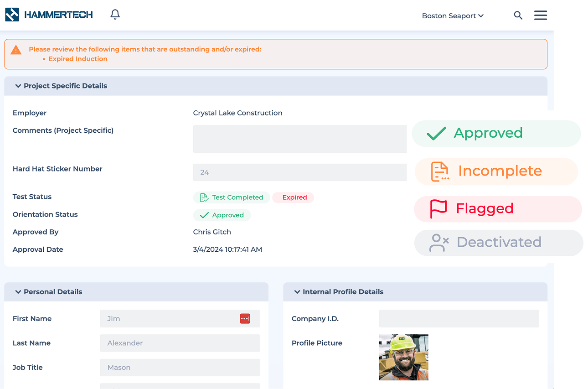588x389 pixels.
Task: Click the Expired badge next to Test Status
Action: 293,197
